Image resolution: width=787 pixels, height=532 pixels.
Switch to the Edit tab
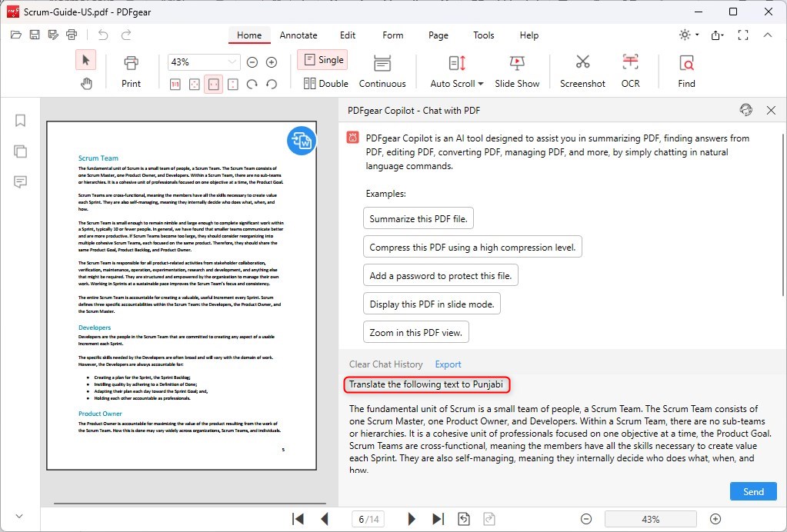347,35
